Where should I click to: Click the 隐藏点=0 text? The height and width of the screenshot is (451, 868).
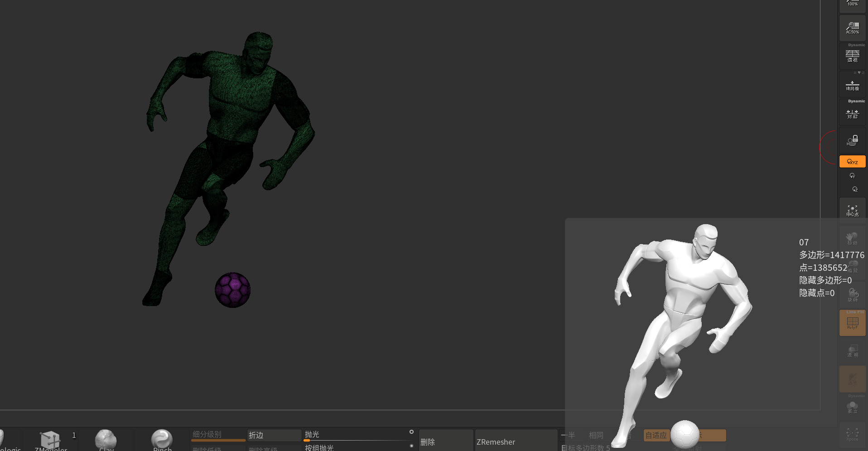click(x=817, y=293)
